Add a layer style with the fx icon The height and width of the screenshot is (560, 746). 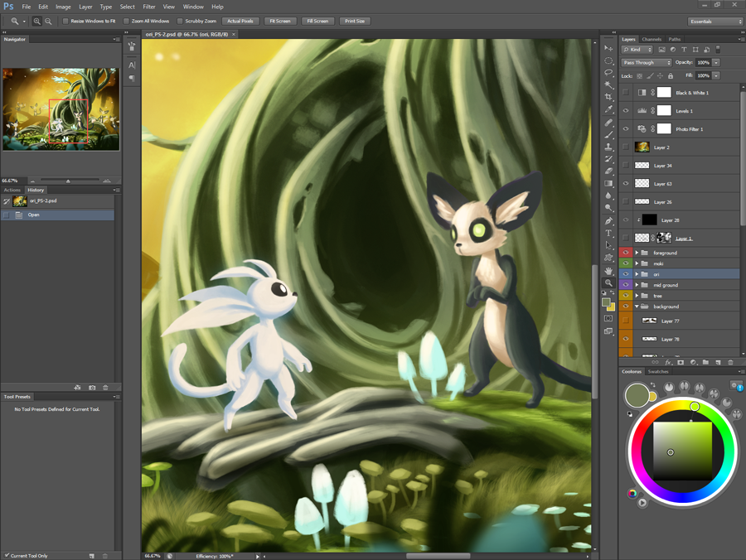[x=668, y=362]
